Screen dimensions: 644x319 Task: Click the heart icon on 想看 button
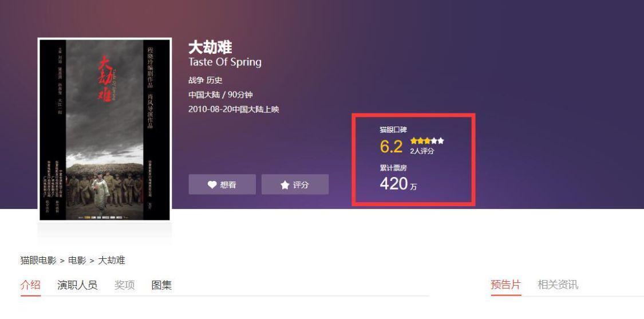[x=212, y=184]
